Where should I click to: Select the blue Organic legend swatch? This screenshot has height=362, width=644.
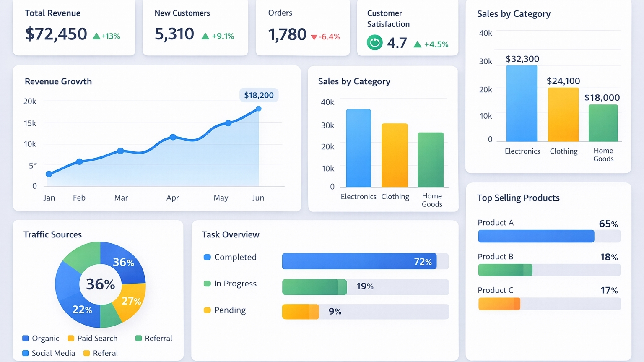[x=26, y=338]
